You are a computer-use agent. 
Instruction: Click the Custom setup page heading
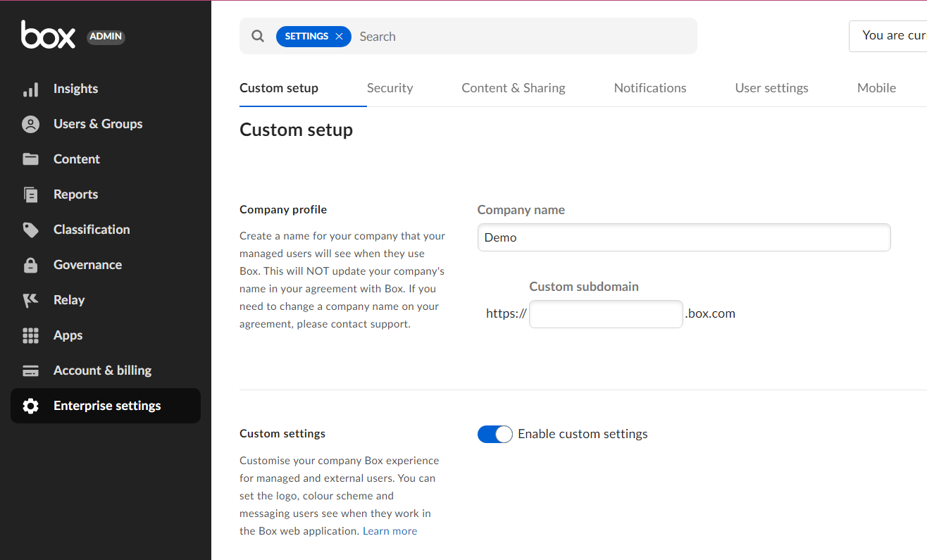point(297,130)
